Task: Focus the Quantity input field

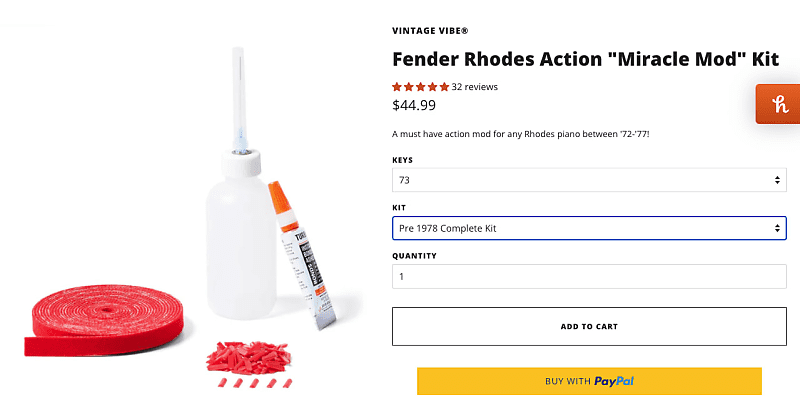Action: (x=588, y=276)
